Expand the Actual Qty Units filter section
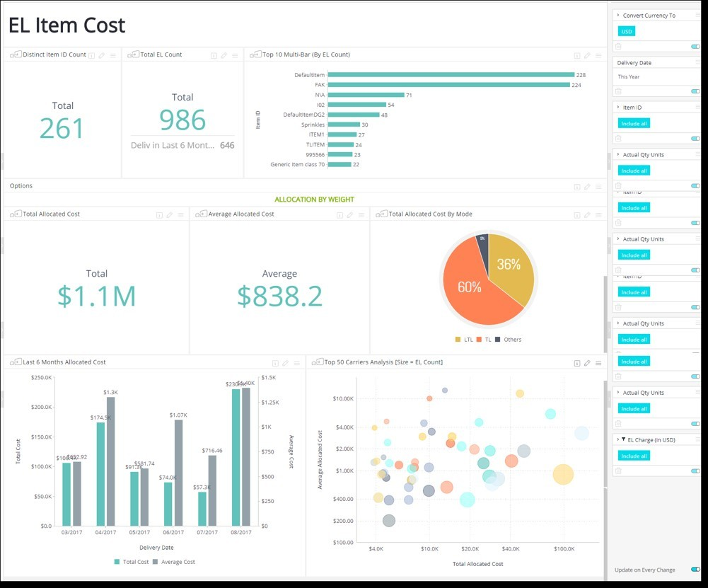Screen dimensions: 708x588 click(x=618, y=154)
